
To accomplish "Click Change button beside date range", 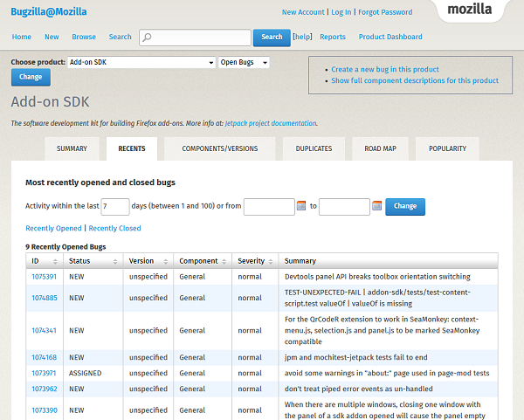I will (x=405, y=206).
